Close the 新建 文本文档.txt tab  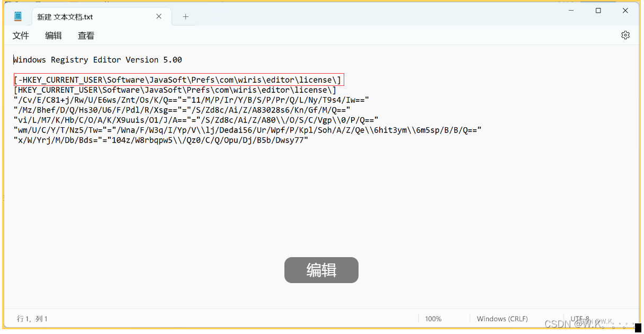coord(159,16)
